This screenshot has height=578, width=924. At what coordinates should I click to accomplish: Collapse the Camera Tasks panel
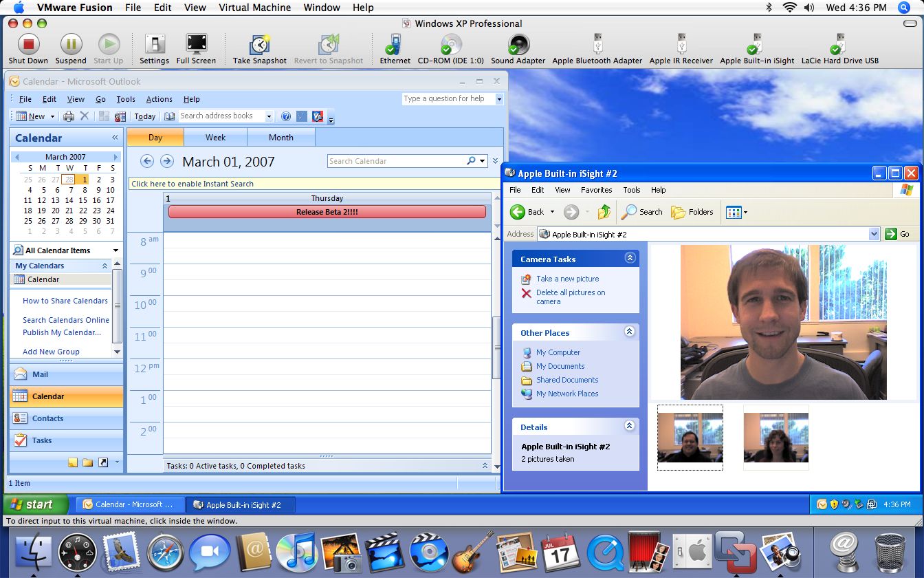point(629,258)
